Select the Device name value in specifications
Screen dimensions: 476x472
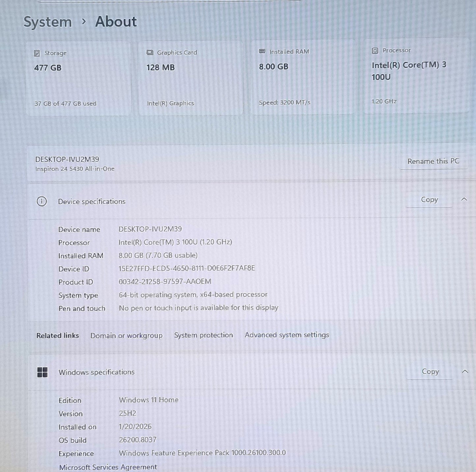pos(150,229)
